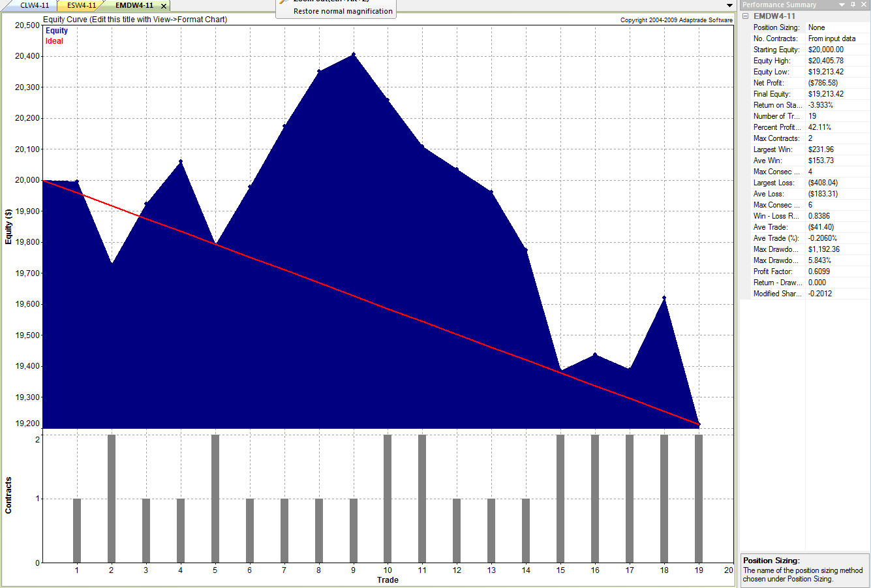Select Starting Equity $20,000.00 value
871x588 pixels.
825,50
